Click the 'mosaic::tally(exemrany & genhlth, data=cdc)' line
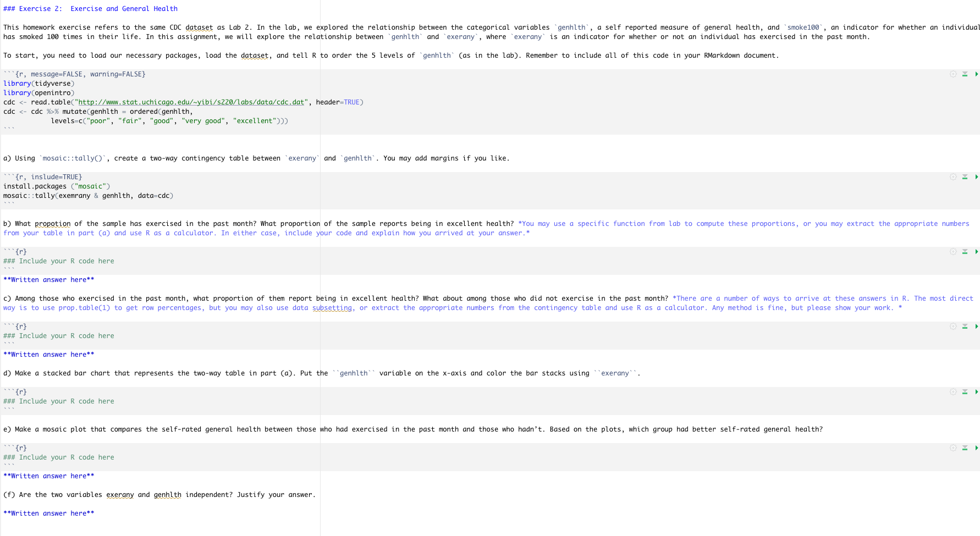 [88, 196]
